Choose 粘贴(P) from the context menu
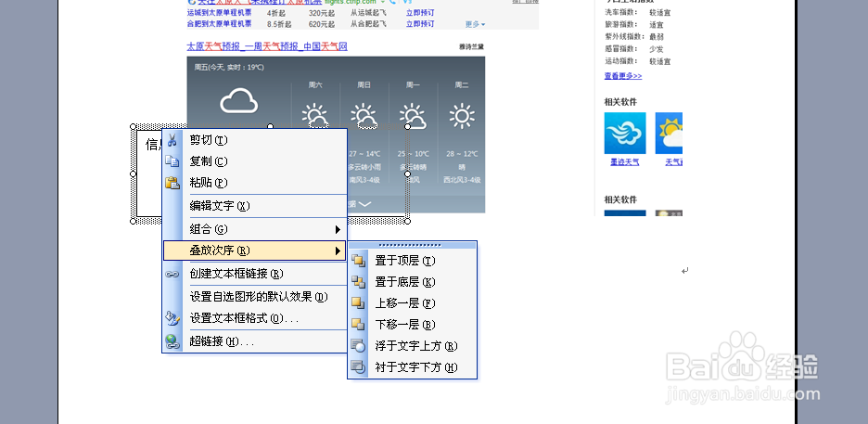 pyautogui.click(x=255, y=182)
